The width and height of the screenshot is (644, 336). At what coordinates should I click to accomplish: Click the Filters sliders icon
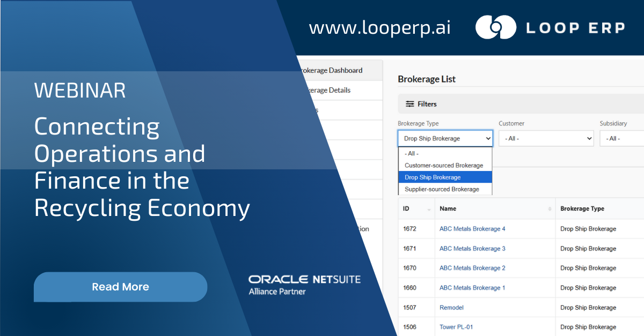410,104
